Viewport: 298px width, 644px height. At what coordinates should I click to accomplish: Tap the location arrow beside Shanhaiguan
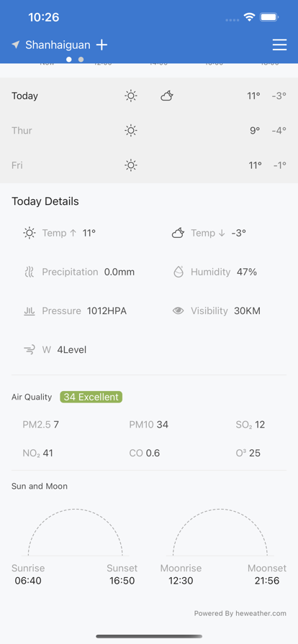(x=16, y=45)
